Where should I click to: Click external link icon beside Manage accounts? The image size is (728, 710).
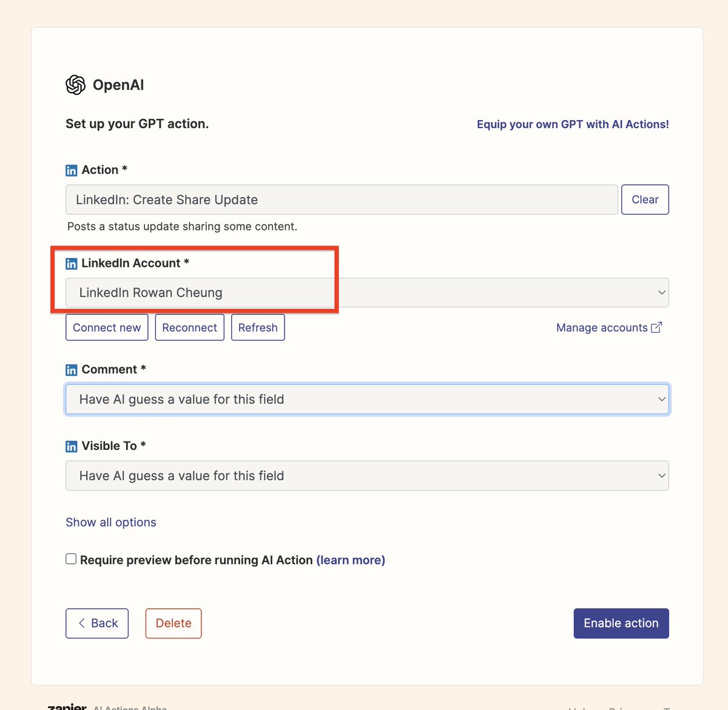pos(656,327)
